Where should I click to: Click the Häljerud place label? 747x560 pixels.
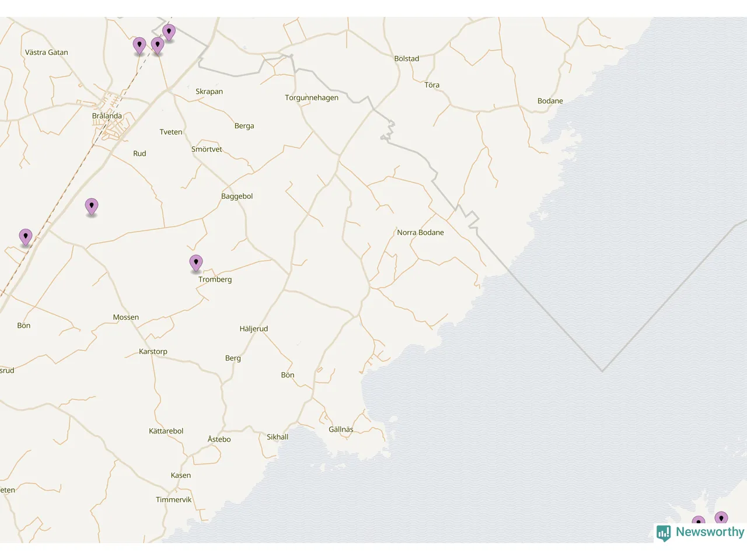click(254, 329)
